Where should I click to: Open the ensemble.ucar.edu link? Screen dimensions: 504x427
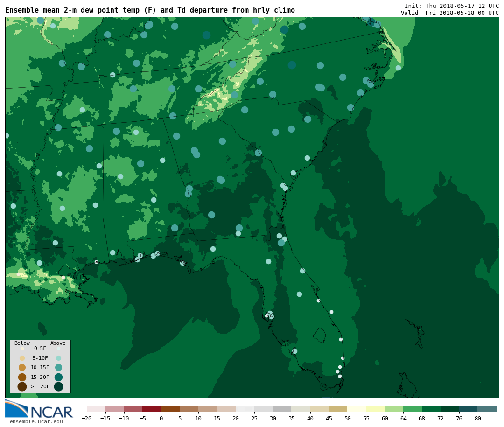click(x=36, y=421)
